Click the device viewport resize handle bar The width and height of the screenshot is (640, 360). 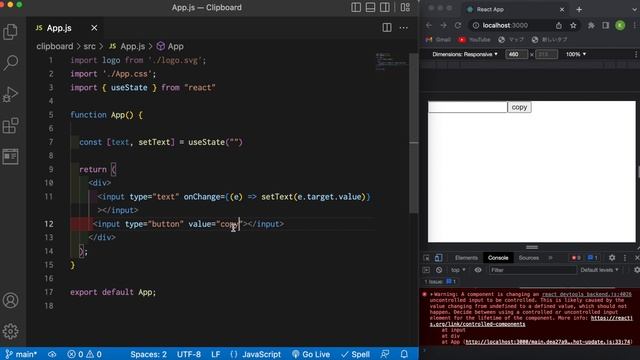click(x=531, y=247)
